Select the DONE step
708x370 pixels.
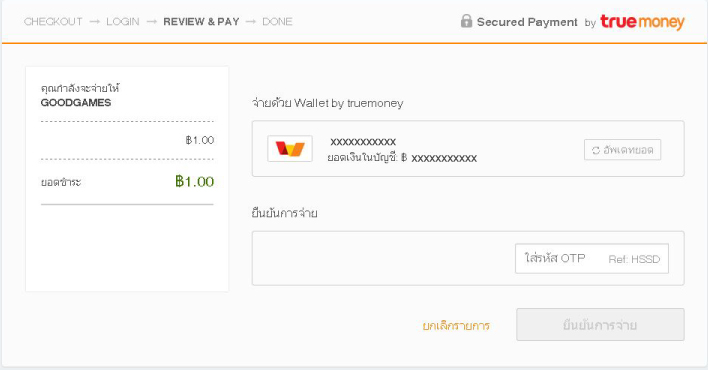coord(277,22)
